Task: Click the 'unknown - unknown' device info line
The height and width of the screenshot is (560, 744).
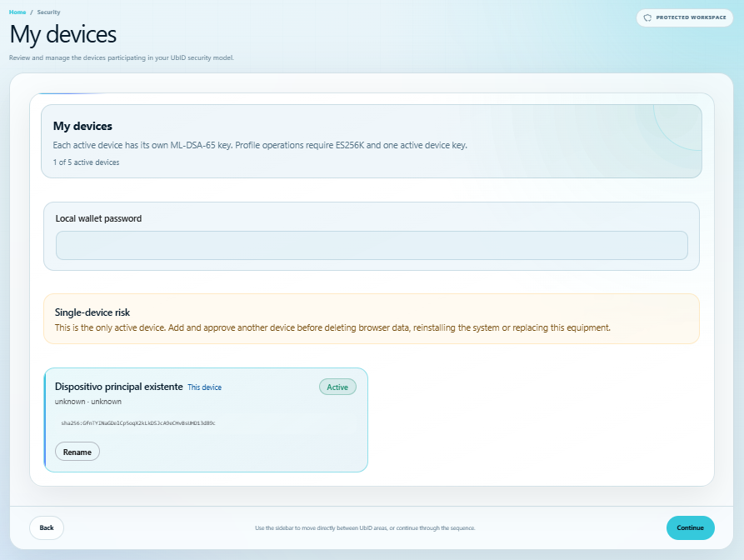Action: [87, 402]
